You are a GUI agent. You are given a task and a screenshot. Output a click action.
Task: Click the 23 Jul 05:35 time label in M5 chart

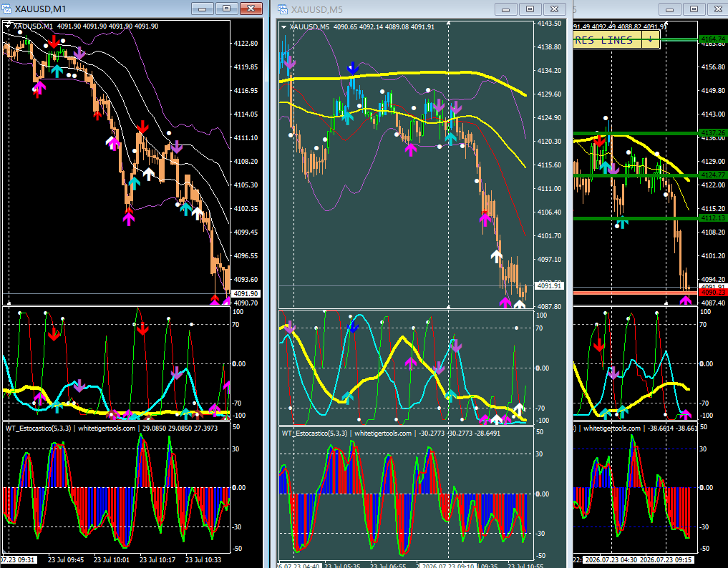(341, 566)
